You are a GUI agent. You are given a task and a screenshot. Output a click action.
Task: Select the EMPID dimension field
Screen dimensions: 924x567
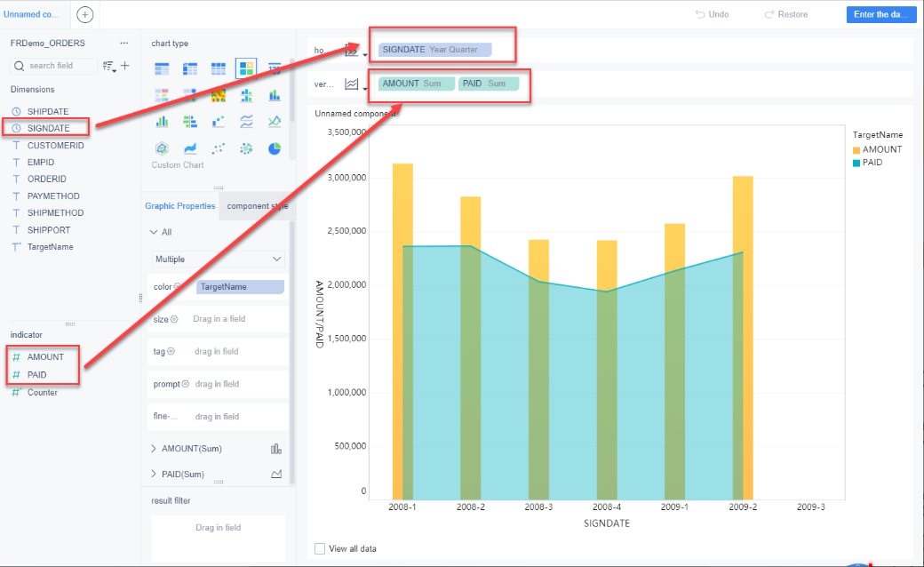pos(41,162)
